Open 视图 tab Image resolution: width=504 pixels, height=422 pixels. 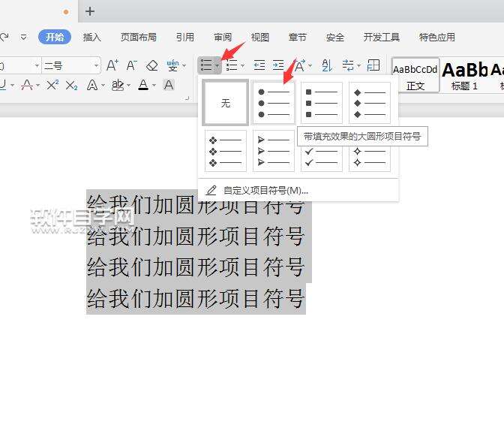tap(260, 38)
